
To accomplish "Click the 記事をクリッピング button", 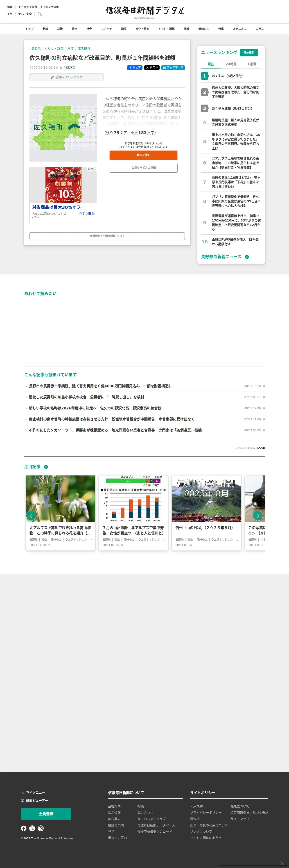I will click(66, 77).
